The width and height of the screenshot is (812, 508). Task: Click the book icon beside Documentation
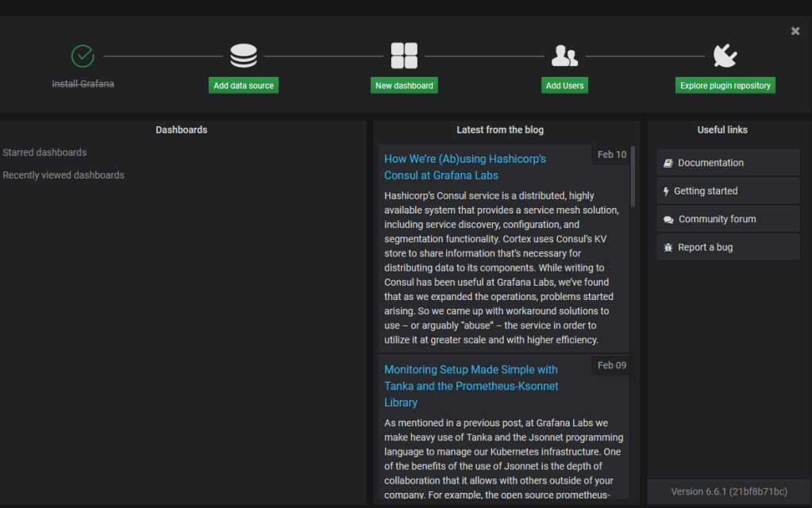pos(668,163)
